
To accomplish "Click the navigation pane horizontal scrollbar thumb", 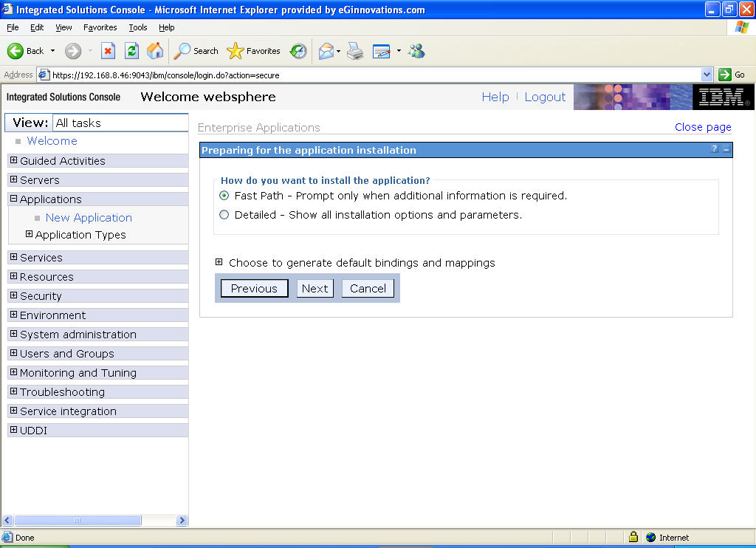I will [78, 520].
